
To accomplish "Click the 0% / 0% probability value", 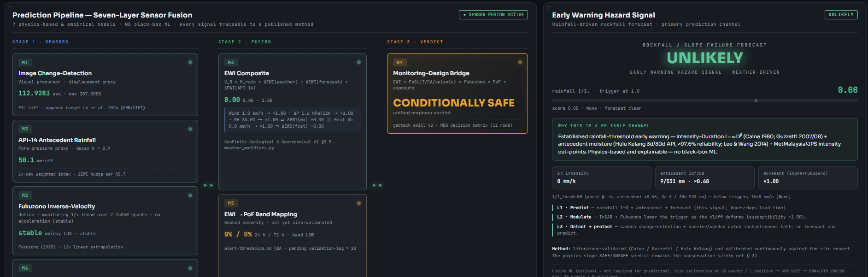I will point(238,235).
